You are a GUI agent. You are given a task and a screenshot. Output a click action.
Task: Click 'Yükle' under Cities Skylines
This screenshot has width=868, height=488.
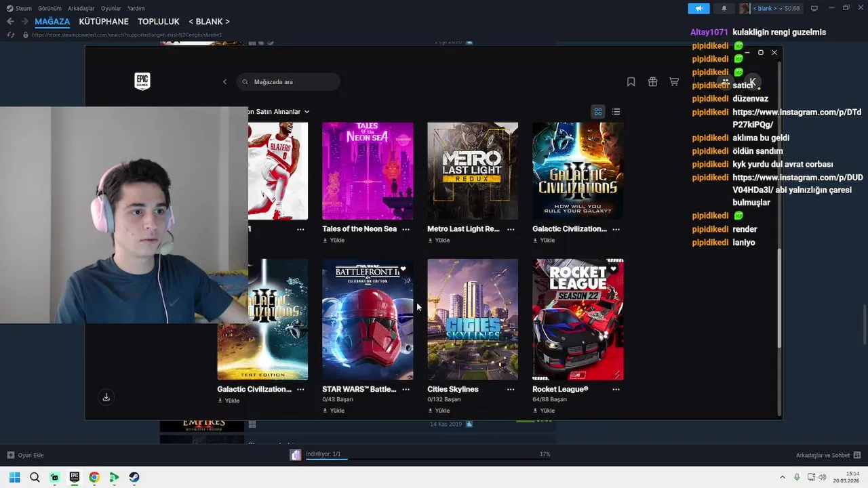[x=439, y=411]
